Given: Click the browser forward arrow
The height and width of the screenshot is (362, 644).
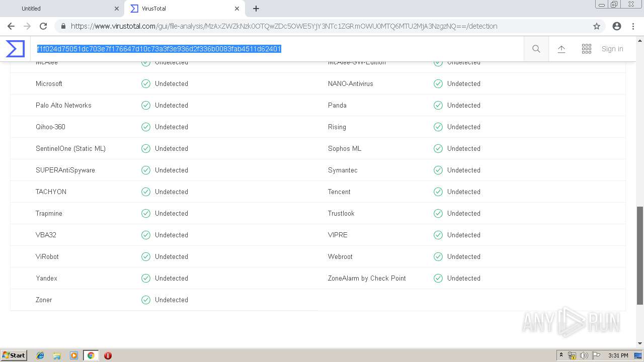Looking at the screenshot, I should (x=27, y=26).
